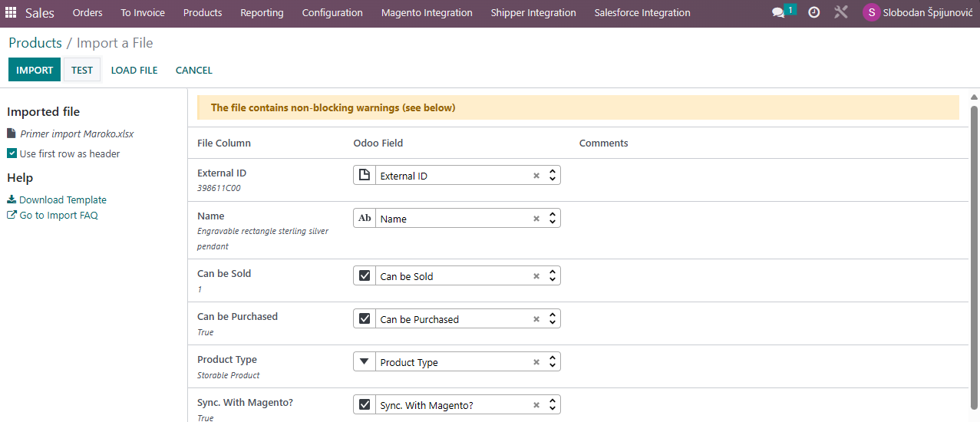Clear the Can be Purchased mapping with x
This screenshot has height=422, width=980.
point(536,319)
